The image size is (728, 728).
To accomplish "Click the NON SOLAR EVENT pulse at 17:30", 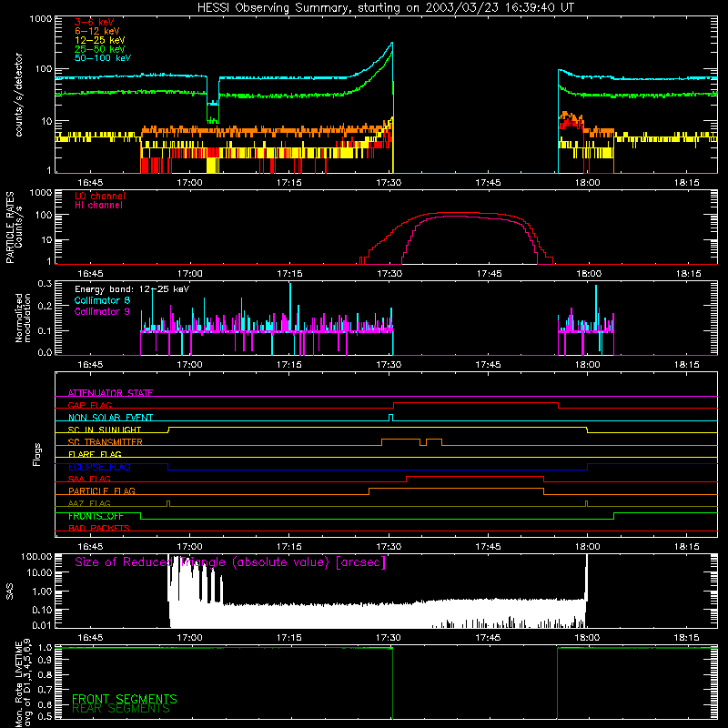I will 390,418.
